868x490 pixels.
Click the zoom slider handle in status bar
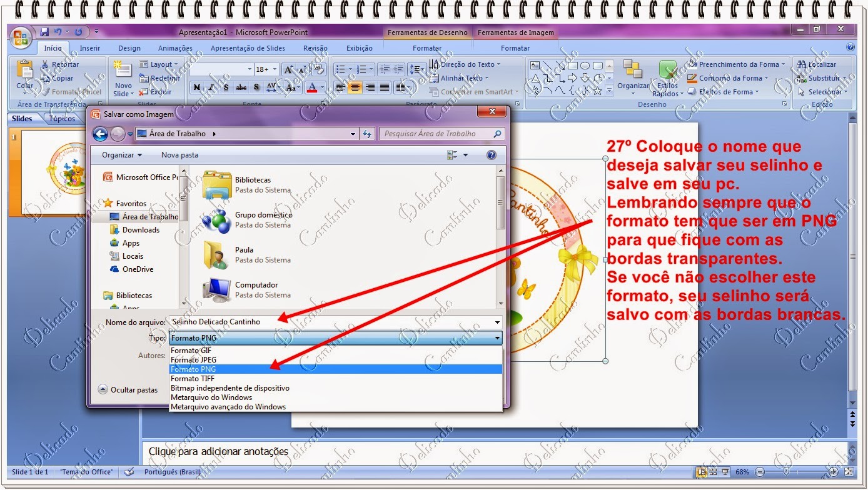click(786, 472)
